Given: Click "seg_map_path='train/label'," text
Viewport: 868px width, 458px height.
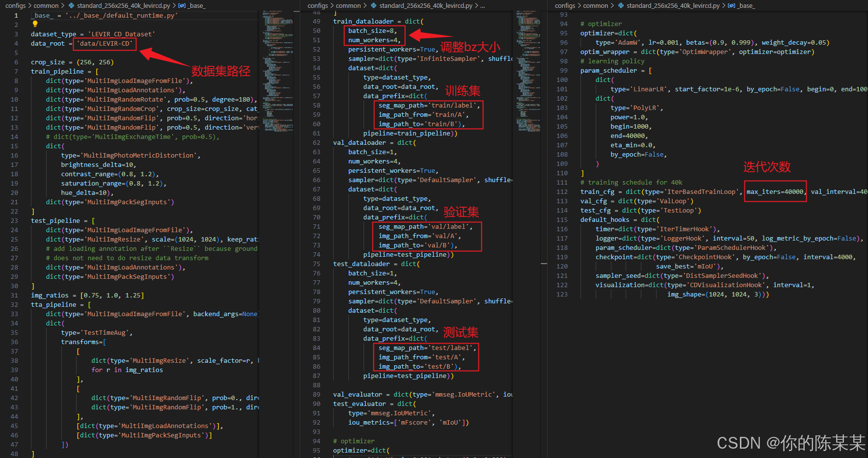Looking at the screenshot, I should [x=429, y=106].
